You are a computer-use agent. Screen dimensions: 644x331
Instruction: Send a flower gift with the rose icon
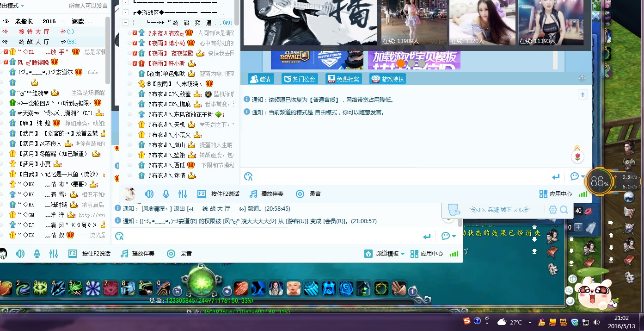[x=577, y=157]
